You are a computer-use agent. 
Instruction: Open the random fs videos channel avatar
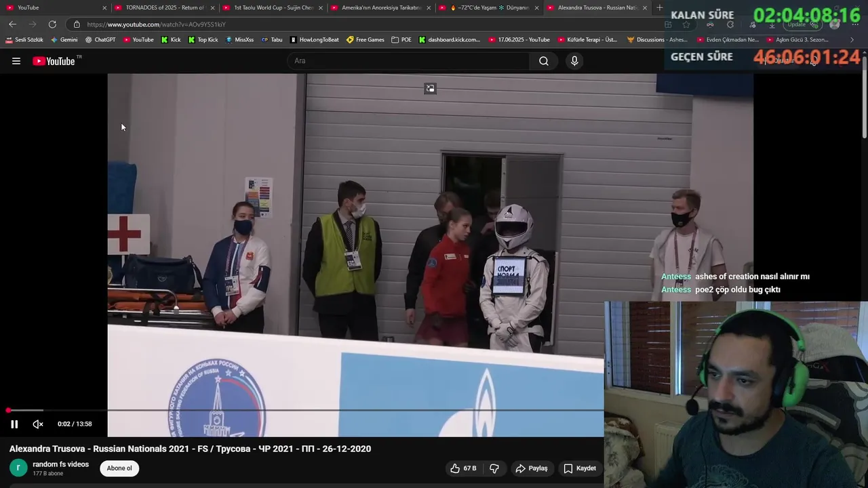pyautogui.click(x=18, y=468)
